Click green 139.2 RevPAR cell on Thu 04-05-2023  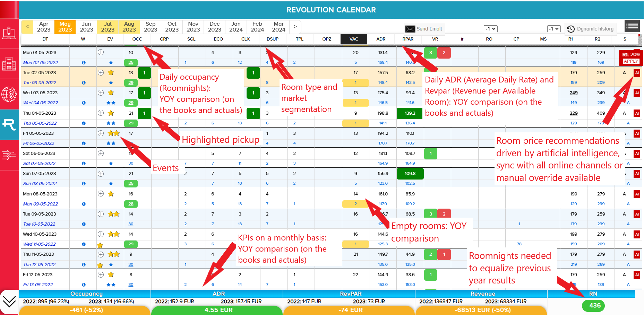[x=410, y=113]
